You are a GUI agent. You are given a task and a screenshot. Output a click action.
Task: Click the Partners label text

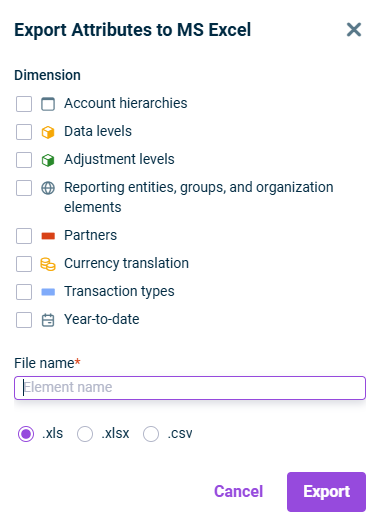(x=91, y=235)
